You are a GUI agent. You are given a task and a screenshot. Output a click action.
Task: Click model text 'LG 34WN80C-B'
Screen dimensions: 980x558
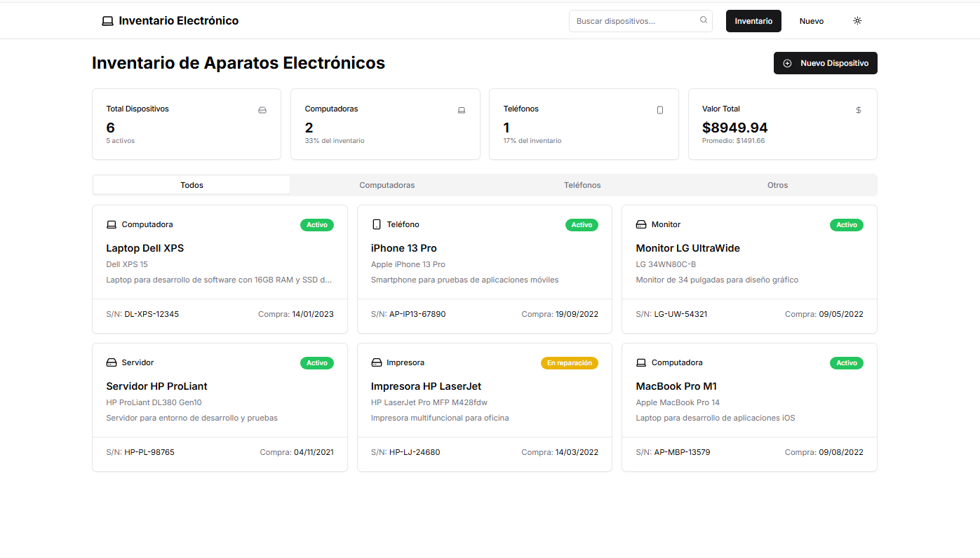click(x=666, y=264)
